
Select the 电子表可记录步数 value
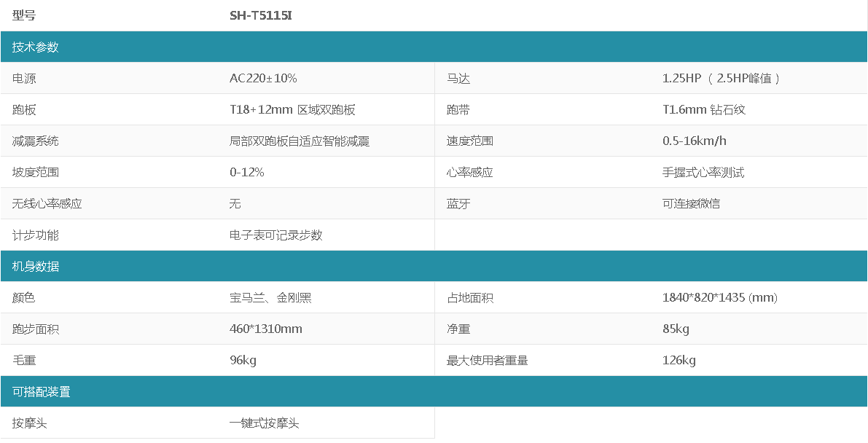pos(276,235)
